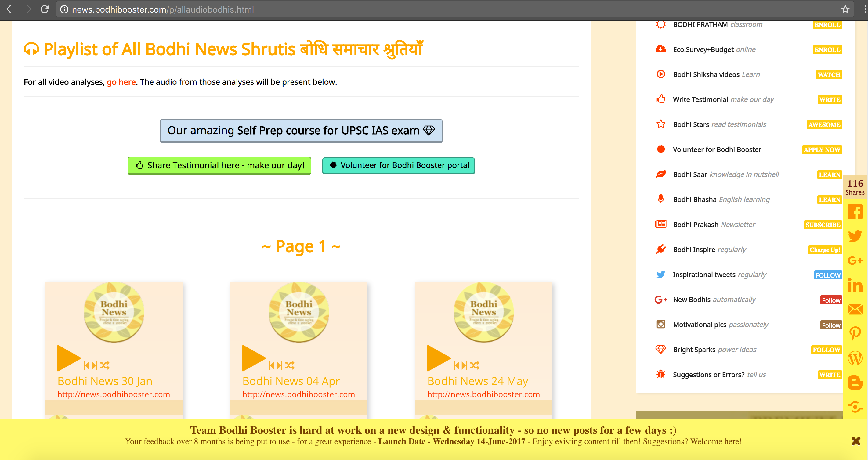The image size is (868, 460).
Task: Skip to next track in 30 Jan player
Action: 94,366
